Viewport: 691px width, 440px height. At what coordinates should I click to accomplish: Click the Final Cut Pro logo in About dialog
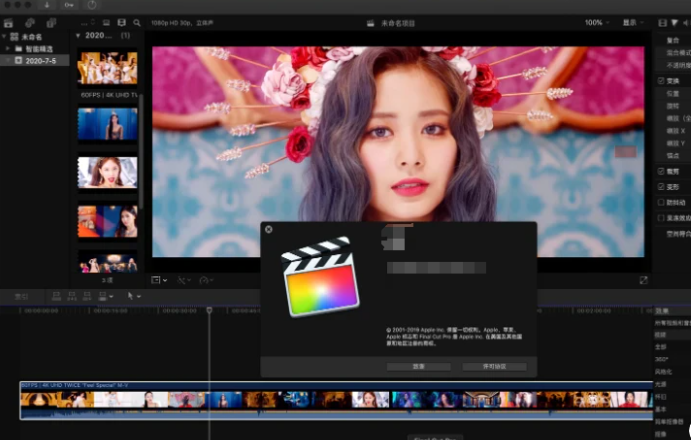tap(320, 276)
